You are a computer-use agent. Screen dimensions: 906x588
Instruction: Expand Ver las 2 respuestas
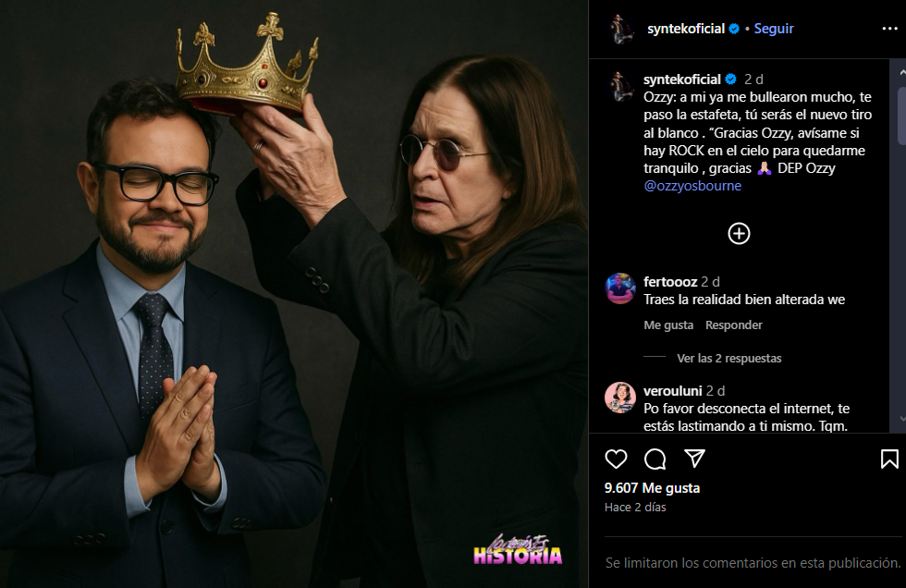click(x=729, y=358)
